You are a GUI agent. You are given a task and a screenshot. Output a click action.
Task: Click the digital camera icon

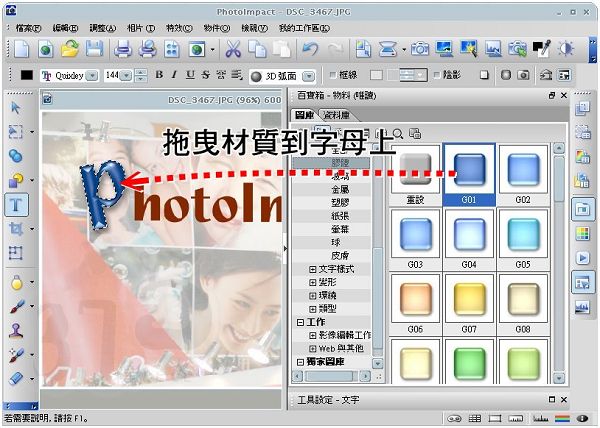419,50
